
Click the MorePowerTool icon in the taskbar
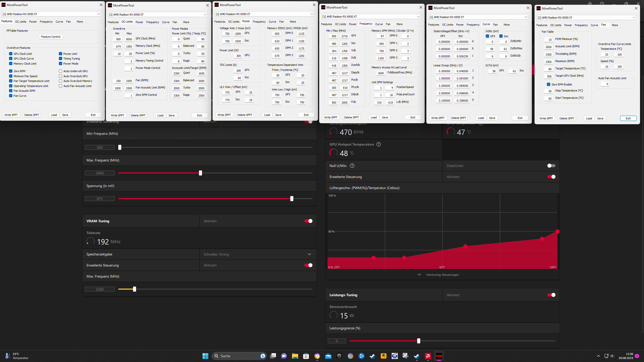point(439,356)
